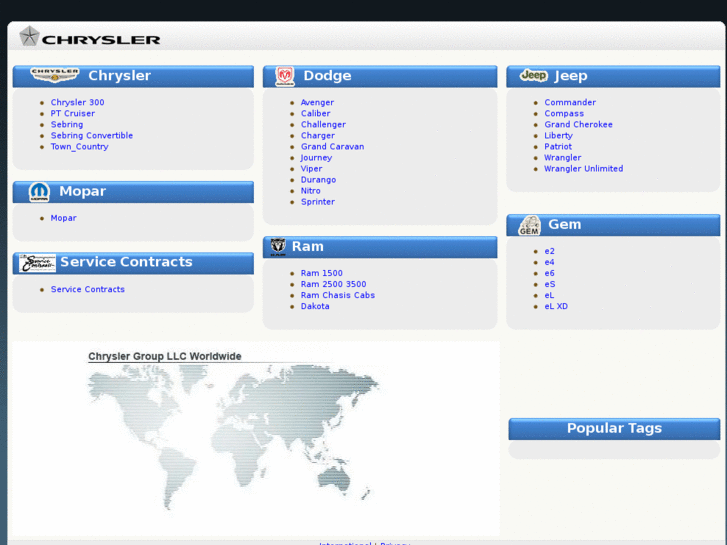
Task: Select the Caliber link
Action: [x=316, y=113]
